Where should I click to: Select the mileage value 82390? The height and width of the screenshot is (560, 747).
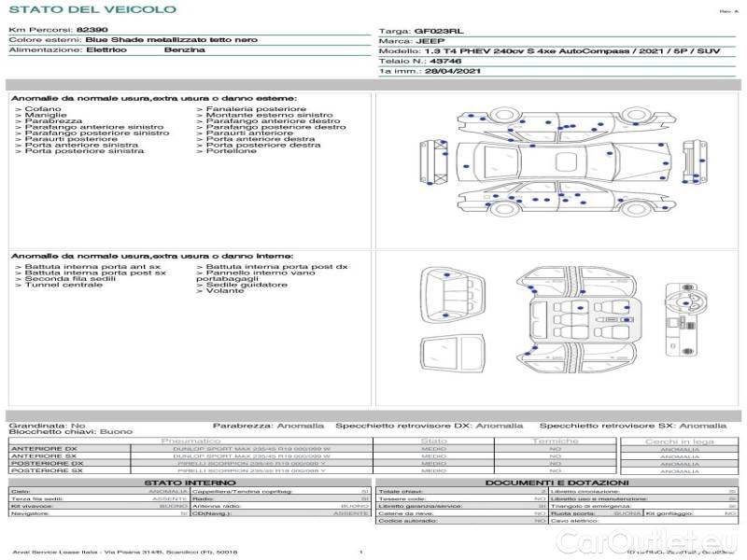[x=92, y=30]
